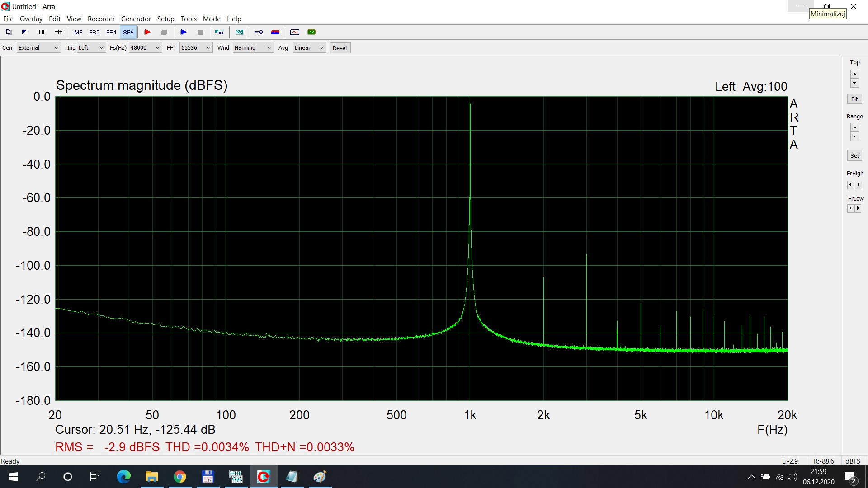Open the Tools menu
868x488 pixels.
click(189, 19)
